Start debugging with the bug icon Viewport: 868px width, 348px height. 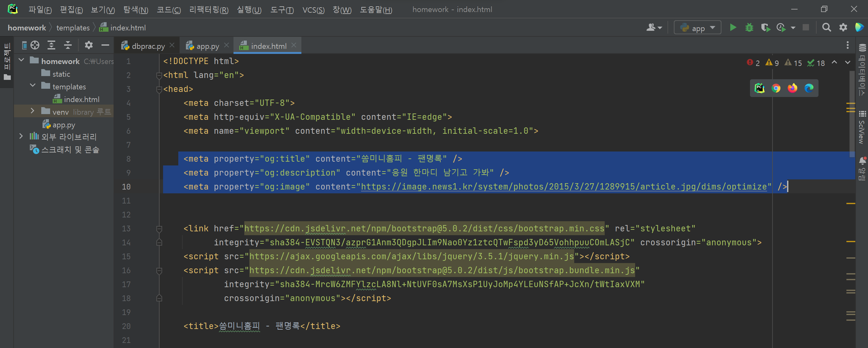(749, 28)
